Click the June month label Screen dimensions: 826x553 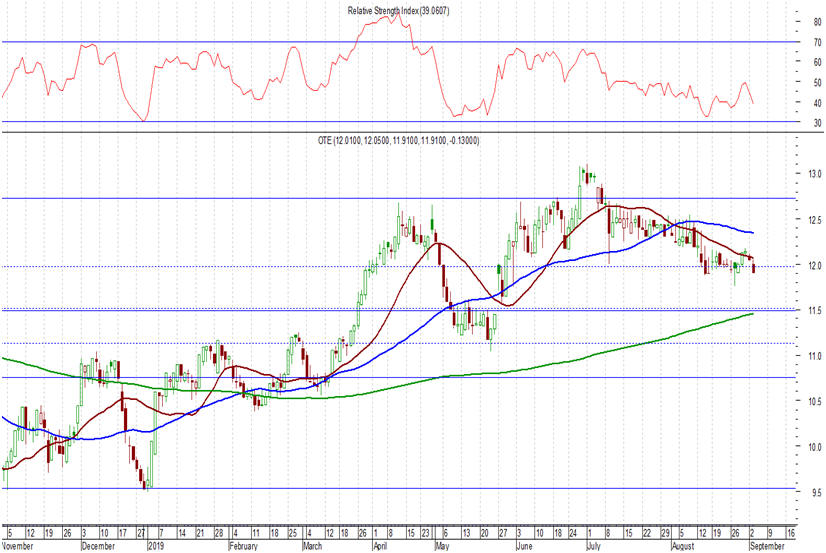point(524,546)
